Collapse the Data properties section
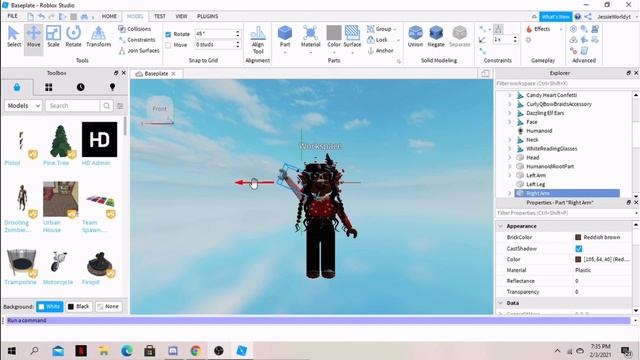Image resolution: width=640 pixels, height=360 pixels. (500, 303)
